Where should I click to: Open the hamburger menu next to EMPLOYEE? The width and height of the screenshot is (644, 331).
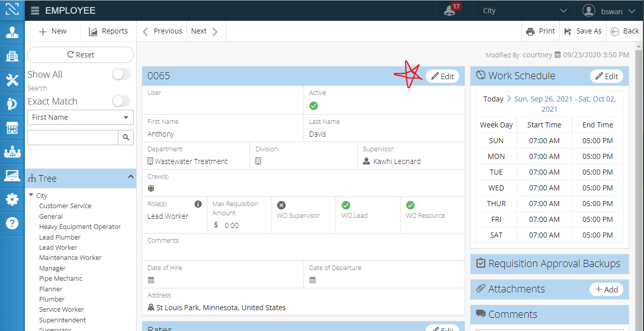point(35,11)
